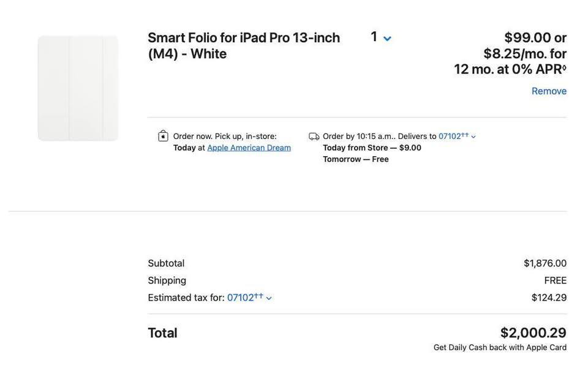Open the Apple American Dream store link

coord(249,148)
